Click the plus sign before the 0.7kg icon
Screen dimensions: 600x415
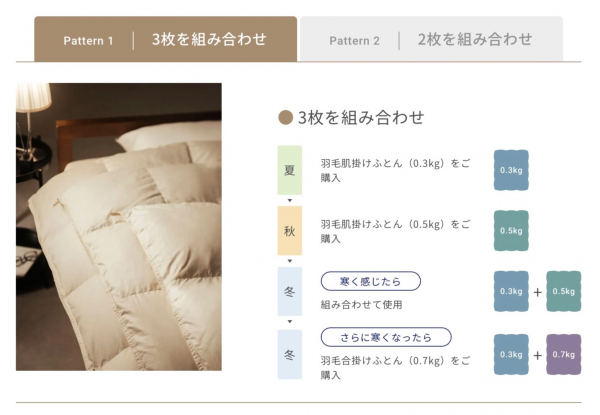click(x=537, y=355)
